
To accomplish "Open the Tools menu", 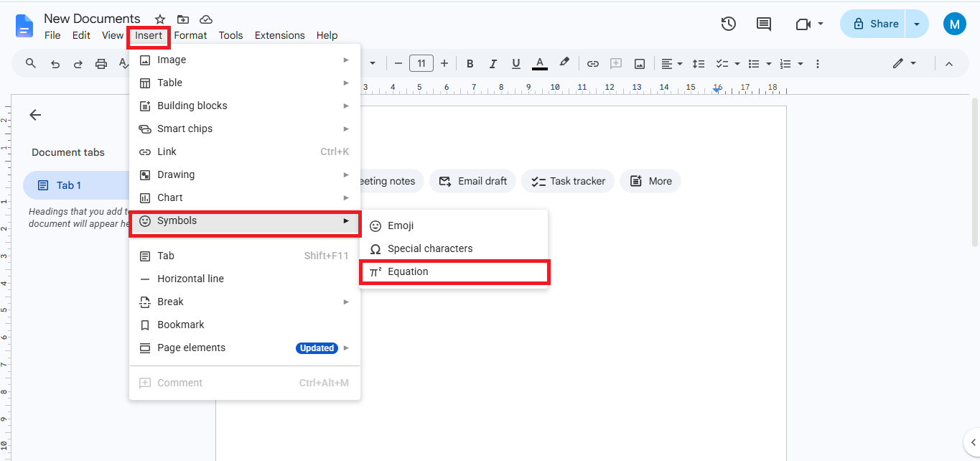I will (230, 35).
